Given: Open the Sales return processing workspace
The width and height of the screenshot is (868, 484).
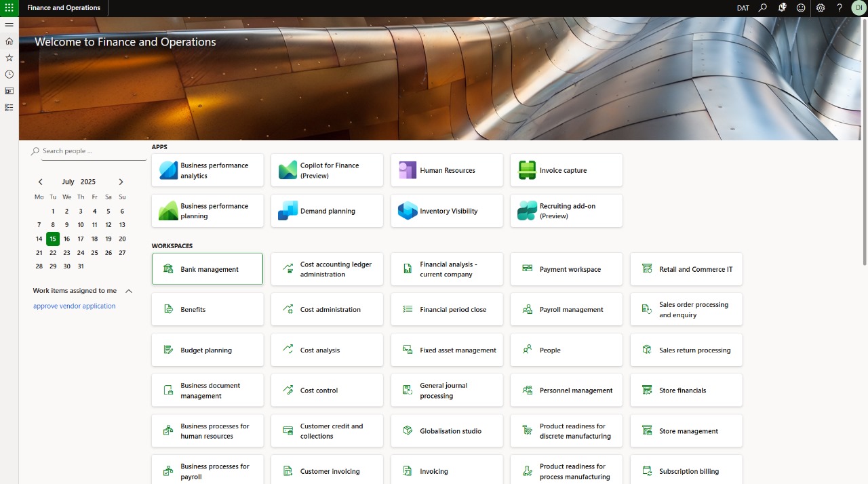Looking at the screenshot, I should pos(686,350).
